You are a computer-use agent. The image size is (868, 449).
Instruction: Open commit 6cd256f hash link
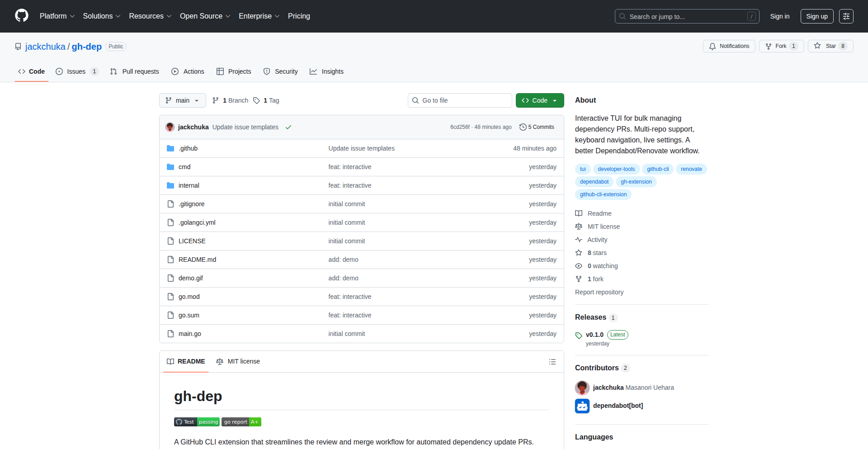(x=460, y=127)
